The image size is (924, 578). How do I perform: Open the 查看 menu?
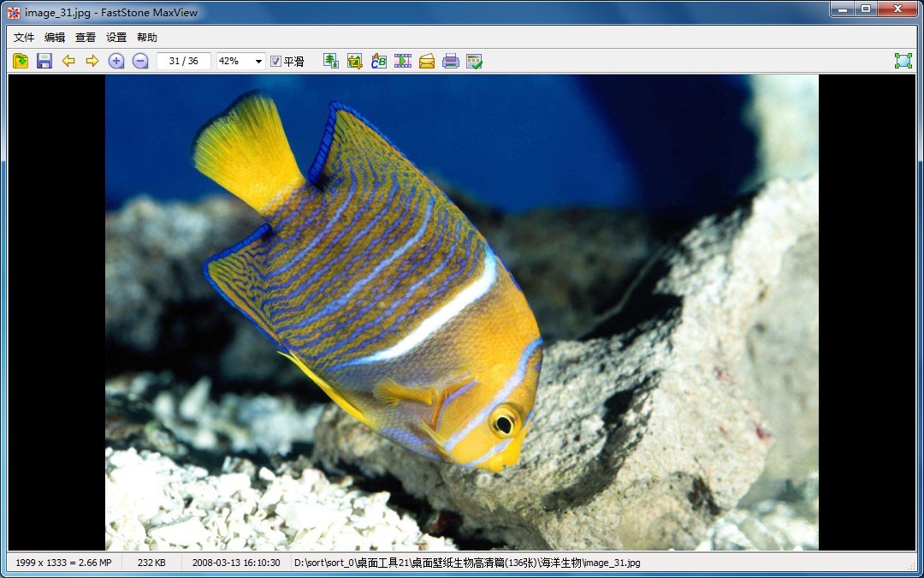[86, 38]
